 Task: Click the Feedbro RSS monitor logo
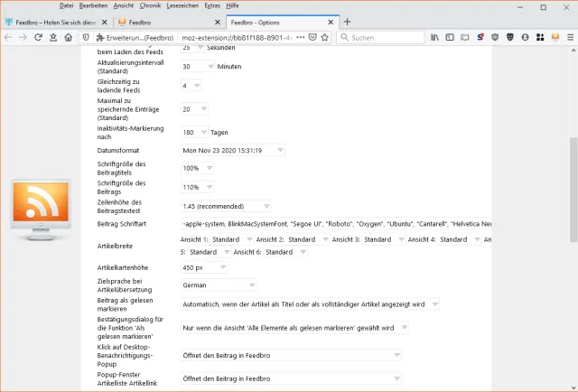[x=41, y=210]
